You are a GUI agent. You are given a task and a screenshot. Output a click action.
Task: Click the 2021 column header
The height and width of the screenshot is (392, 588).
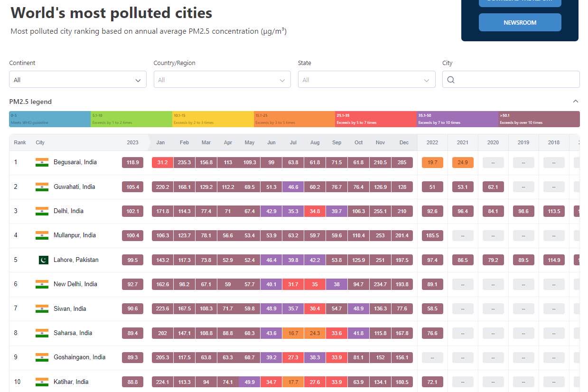pyautogui.click(x=463, y=142)
